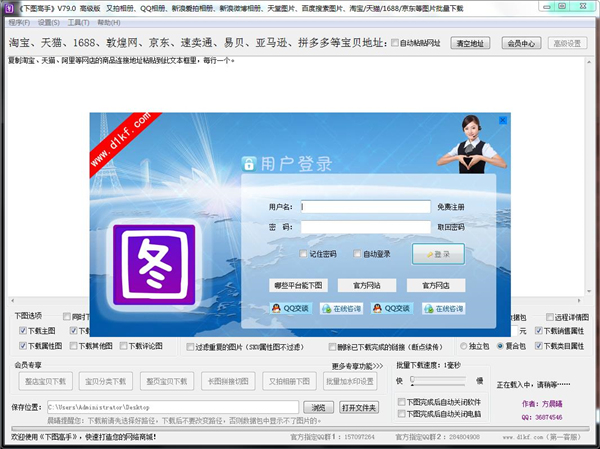Click the QQ: 36874546 text
The width and height of the screenshot is (600, 449).
[x=542, y=417]
